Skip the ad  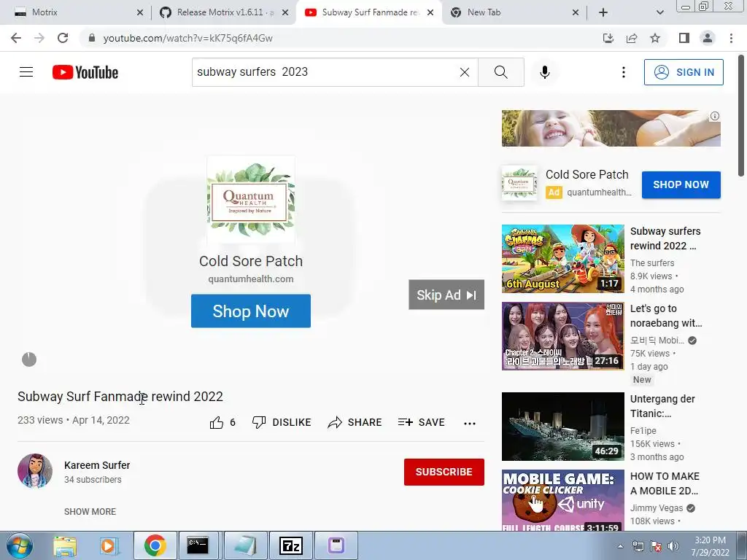point(446,295)
